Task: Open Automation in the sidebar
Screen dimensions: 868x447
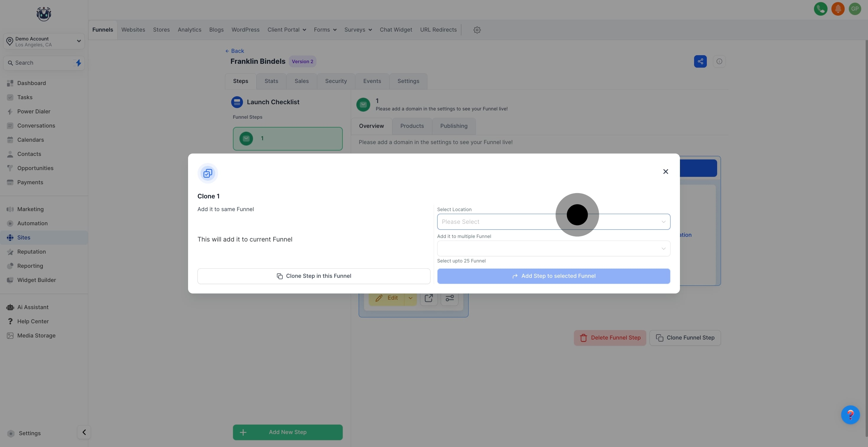Action: click(x=32, y=223)
